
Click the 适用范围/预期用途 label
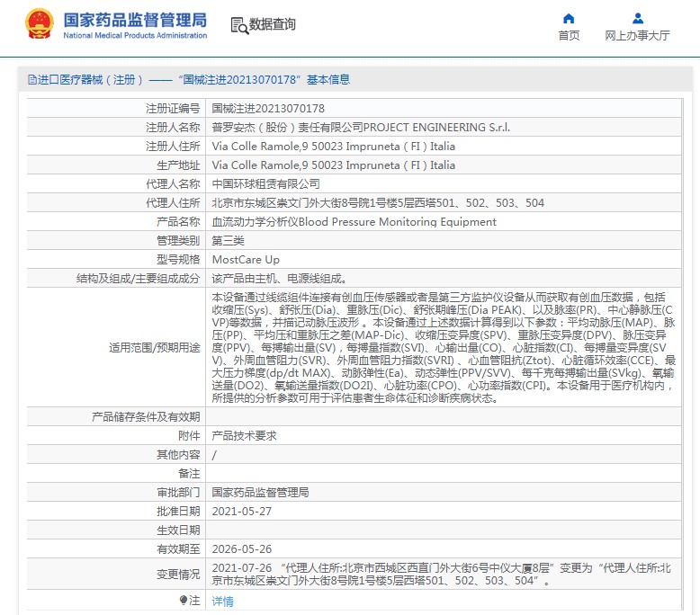(x=155, y=347)
